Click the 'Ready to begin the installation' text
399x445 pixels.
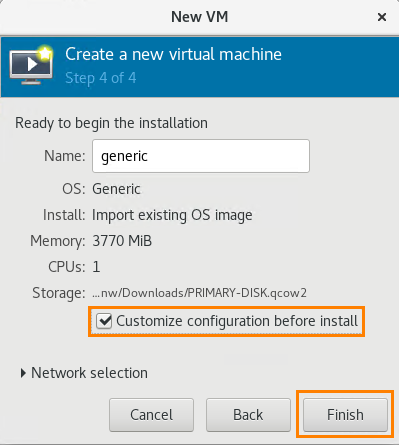click(111, 123)
